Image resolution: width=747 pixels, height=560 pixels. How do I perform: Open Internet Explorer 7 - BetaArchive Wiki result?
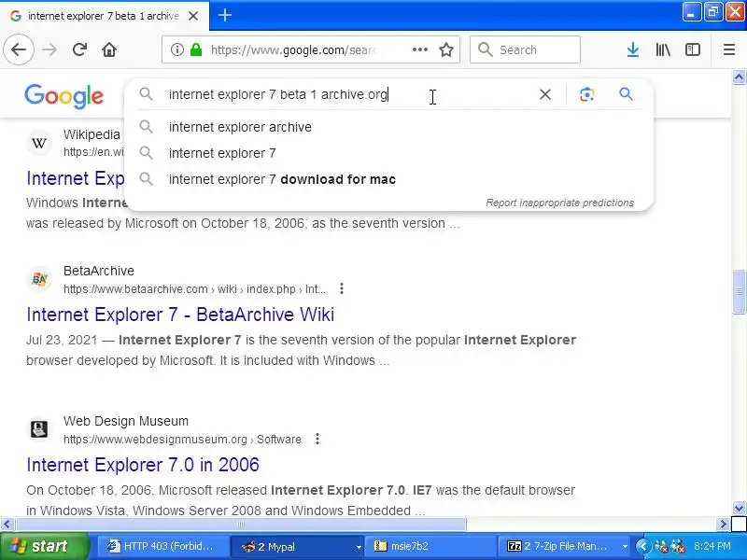click(180, 315)
